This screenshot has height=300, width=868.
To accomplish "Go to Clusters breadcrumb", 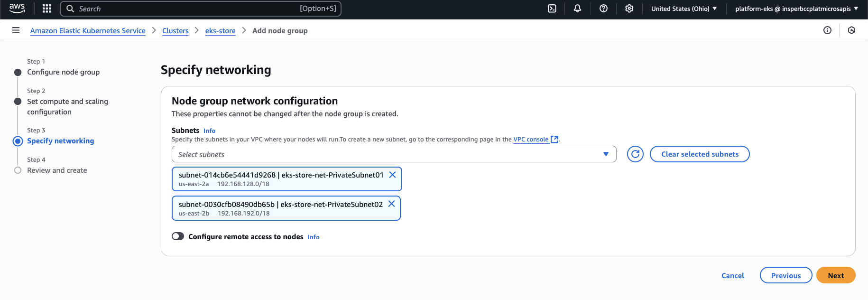I will click(175, 31).
